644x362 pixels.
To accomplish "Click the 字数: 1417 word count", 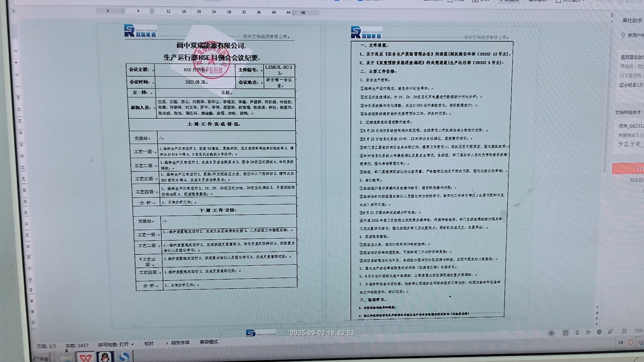I will 77,345.
